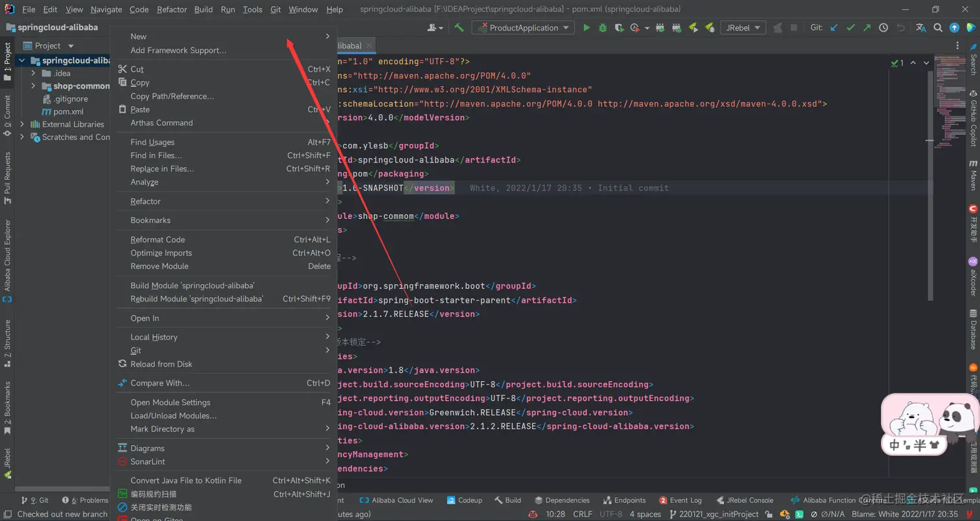Open Git history clock icon
The height and width of the screenshot is (521, 980).
pyautogui.click(x=883, y=28)
